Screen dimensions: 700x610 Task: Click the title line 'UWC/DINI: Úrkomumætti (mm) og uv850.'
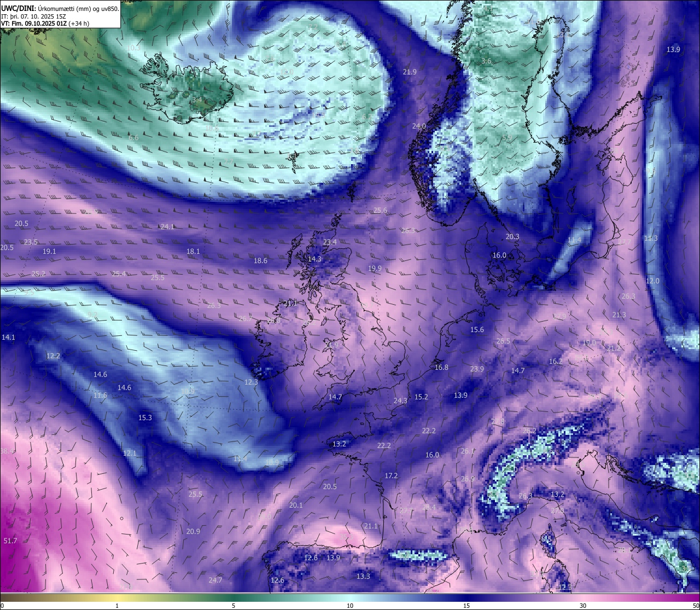click(60, 8)
